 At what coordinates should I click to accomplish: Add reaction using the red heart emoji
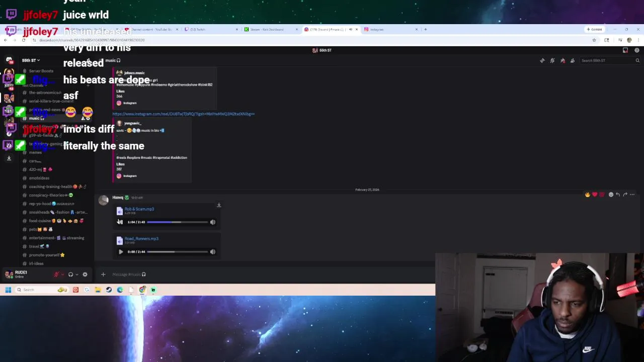[x=595, y=195]
